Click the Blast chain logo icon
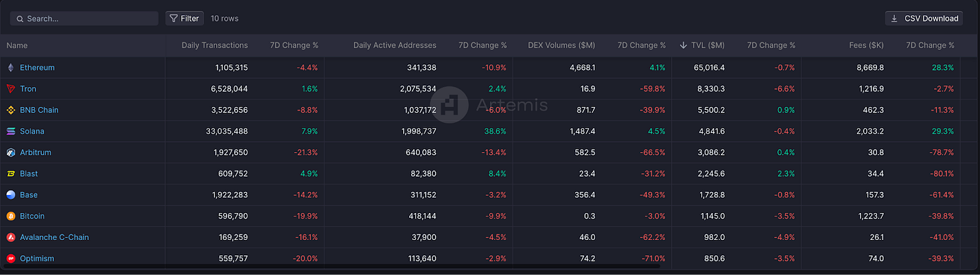 pos(11,174)
